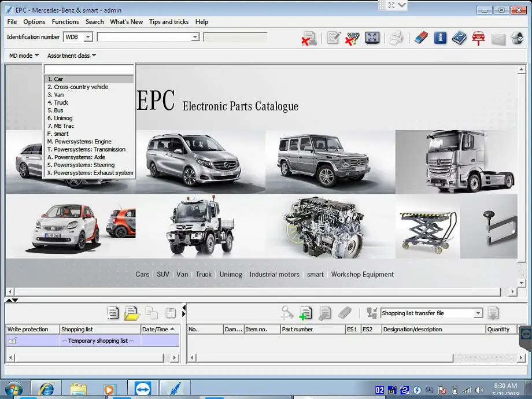
Task: Select 'M. Powersystems: Engine' entry
Action: [x=89, y=142]
